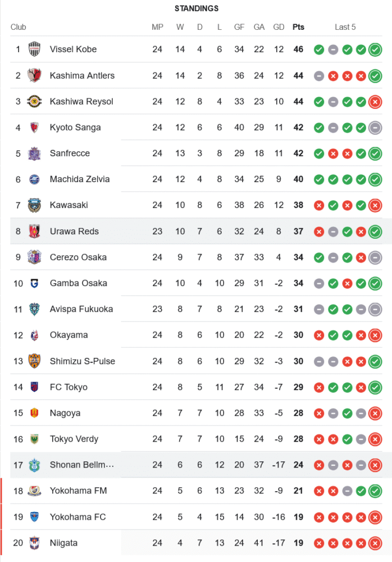The width and height of the screenshot is (392, 562).
Task: Click the Gamba Osaka logo icon
Action: pyautogui.click(x=34, y=283)
